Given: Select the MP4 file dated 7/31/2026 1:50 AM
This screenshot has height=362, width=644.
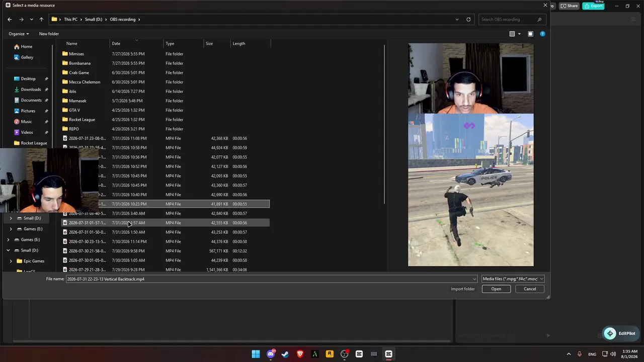Looking at the screenshot, I should tap(165, 232).
